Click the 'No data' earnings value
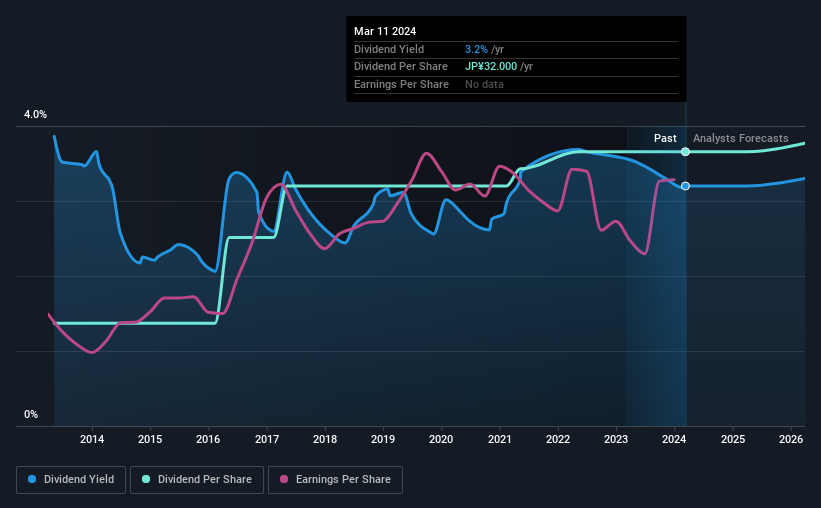Viewport: 821px width, 508px height. coord(484,84)
